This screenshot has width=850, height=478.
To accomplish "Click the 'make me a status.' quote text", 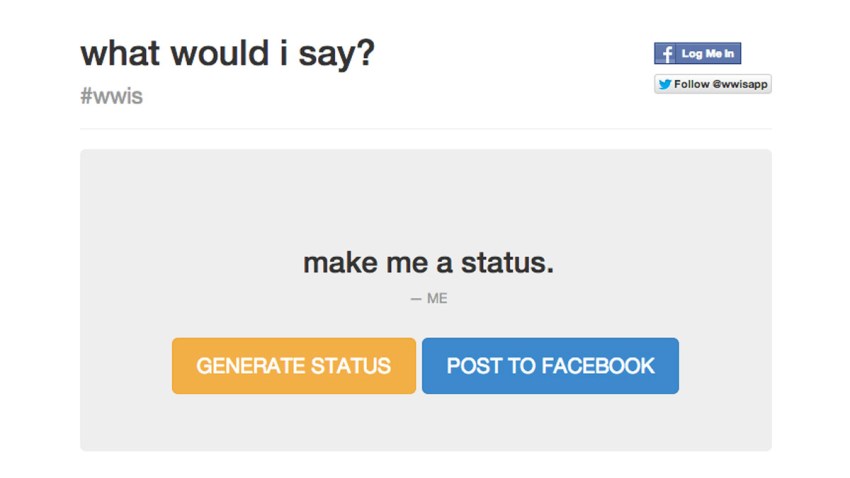I will pyautogui.click(x=428, y=263).
